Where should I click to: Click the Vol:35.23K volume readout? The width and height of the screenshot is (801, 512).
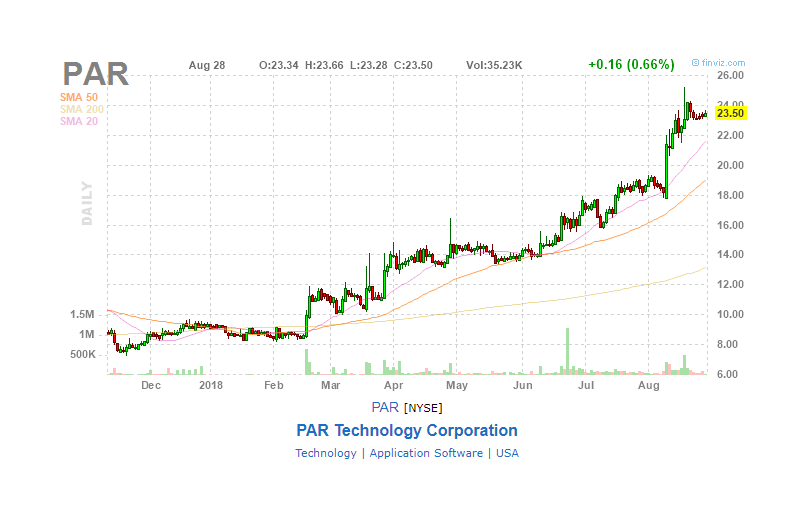point(494,65)
